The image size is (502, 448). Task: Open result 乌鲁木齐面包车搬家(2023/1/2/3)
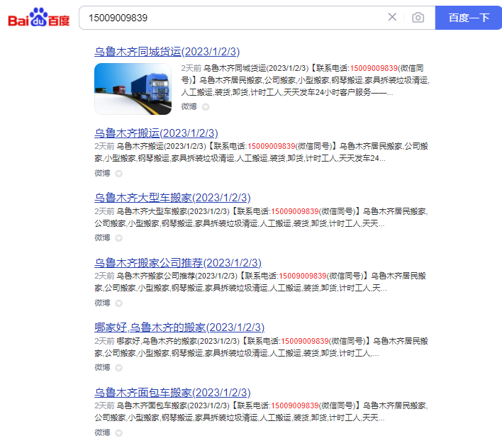click(173, 392)
